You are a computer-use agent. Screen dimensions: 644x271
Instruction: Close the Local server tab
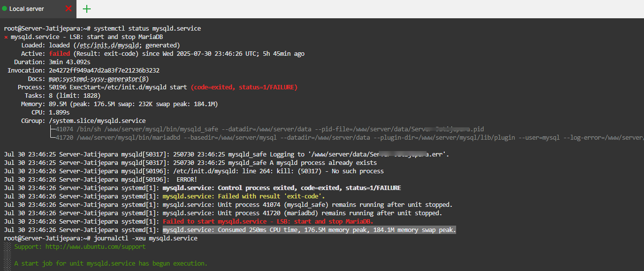[x=68, y=9]
